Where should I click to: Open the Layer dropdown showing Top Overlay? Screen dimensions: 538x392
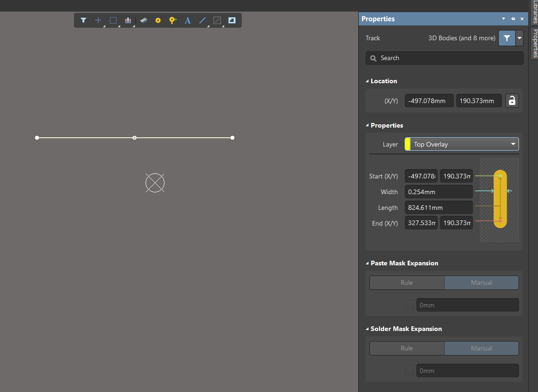pos(461,144)
